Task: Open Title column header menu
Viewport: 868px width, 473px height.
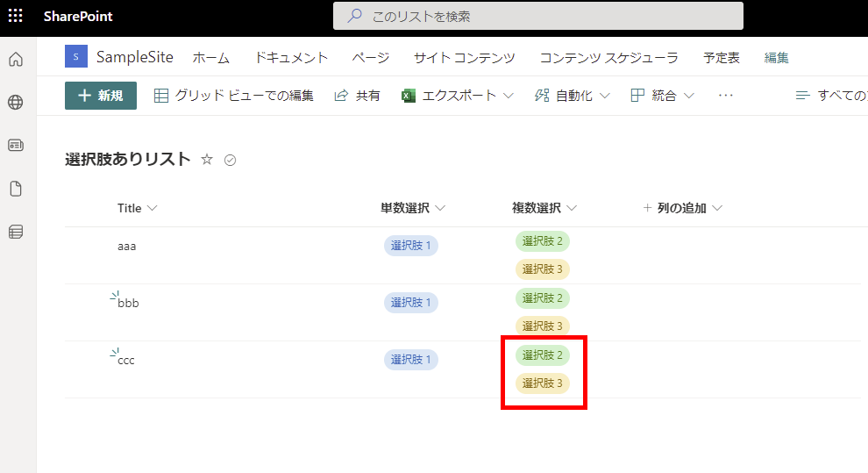Action: click(x=138, y=208)
